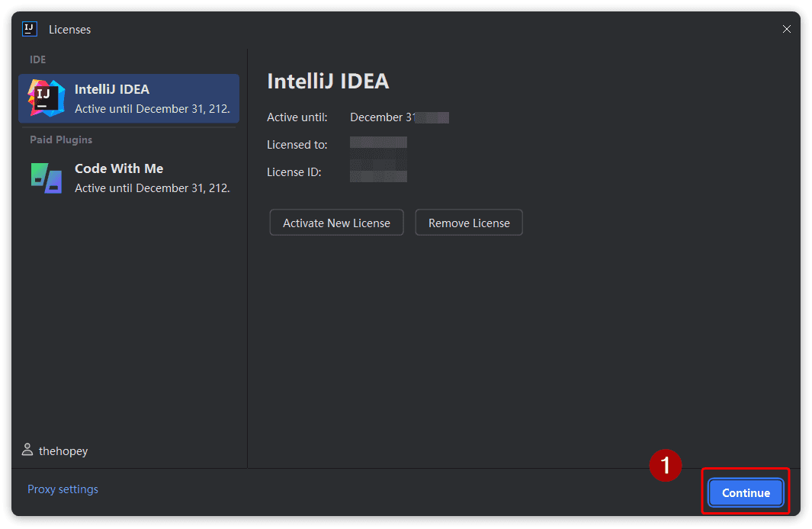Click the 'IDE' section header
This screenshot has width=812, height=529.
(x=38, y=59)
